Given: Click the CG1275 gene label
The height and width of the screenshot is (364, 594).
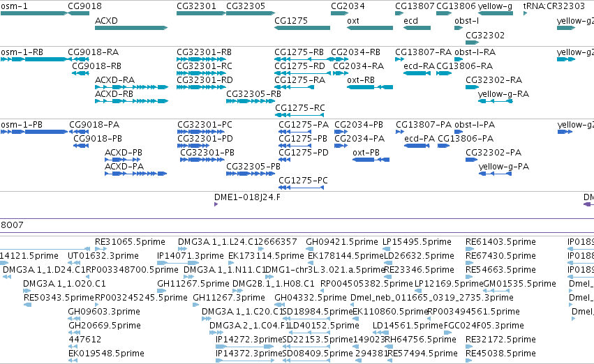Looking at the screenshot, I should point(291,21).
